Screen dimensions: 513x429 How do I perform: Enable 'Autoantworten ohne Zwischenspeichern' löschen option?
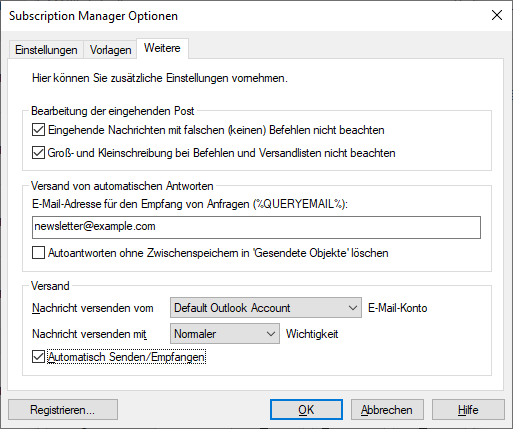coord(38,253)
